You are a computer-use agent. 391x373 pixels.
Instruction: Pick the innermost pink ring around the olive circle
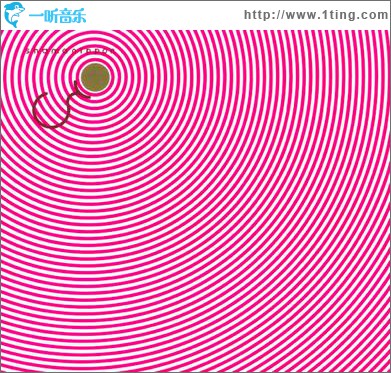(x=96, y=77)
